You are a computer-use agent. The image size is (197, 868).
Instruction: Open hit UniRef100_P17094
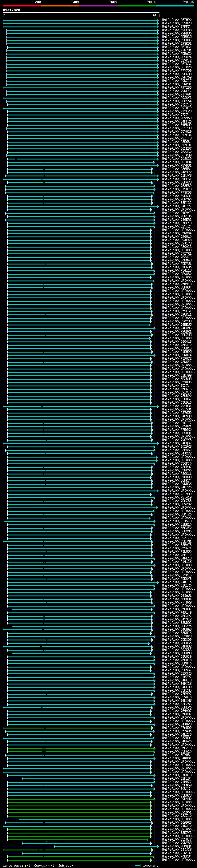point(177,94)
